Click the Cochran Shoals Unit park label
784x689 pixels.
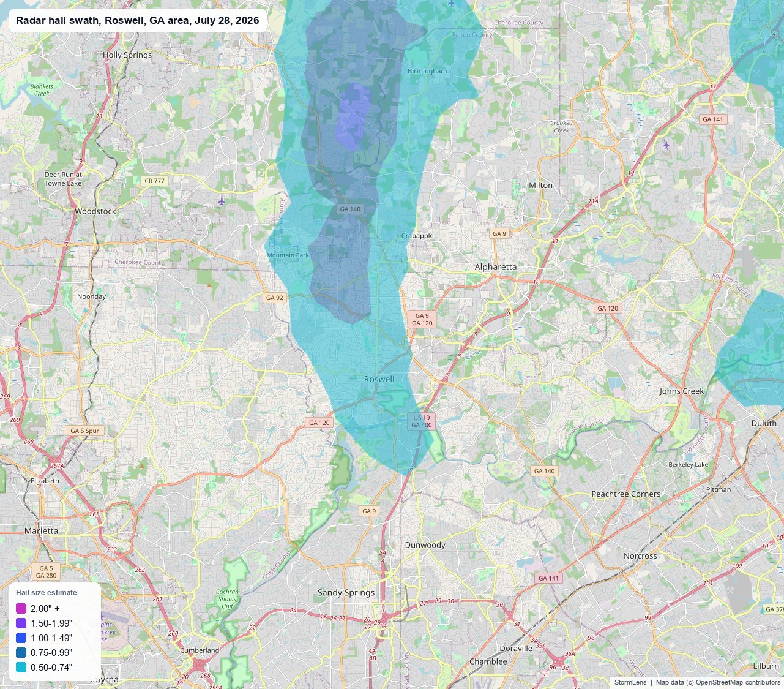pos(227,599)
